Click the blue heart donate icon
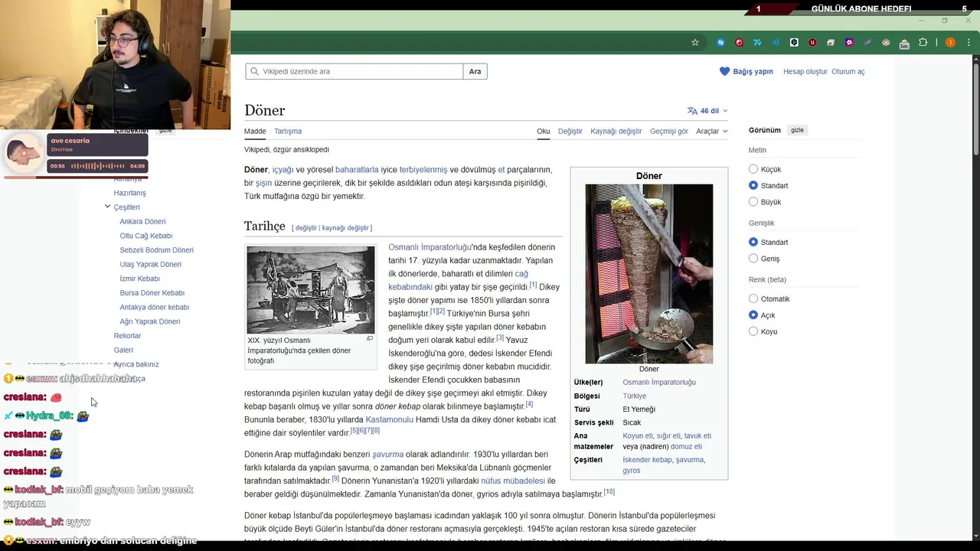 (x=724, y=71)
